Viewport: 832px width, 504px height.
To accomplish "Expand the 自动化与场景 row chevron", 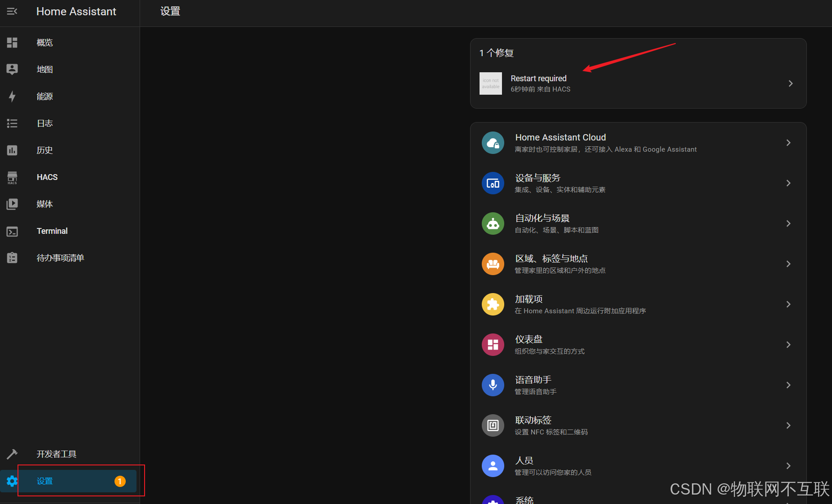I will pyautogui.click(x=788, y=224).
